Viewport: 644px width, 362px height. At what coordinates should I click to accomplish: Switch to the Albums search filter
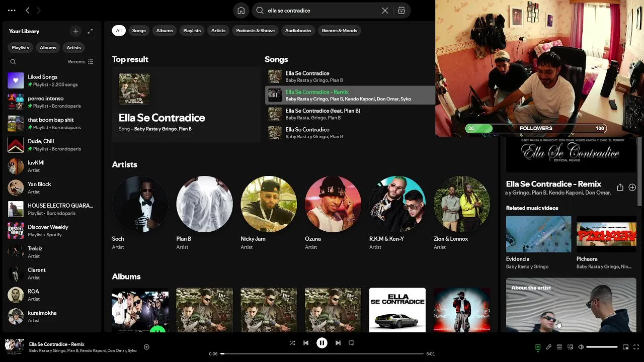point(165,31)
